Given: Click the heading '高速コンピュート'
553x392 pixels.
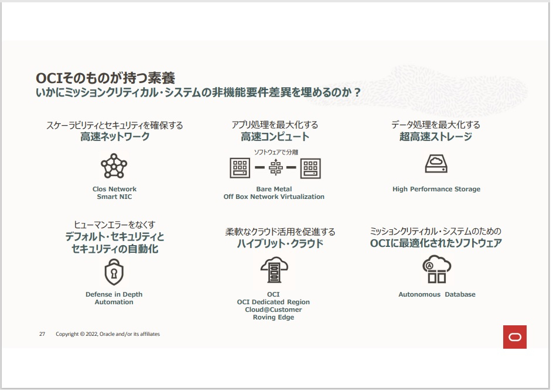Looking at the screenshot, I should click(x=276, y=137).
